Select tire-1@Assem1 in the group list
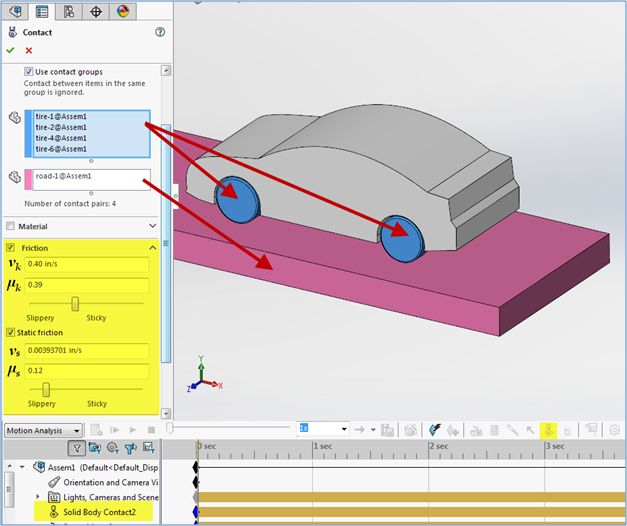This screenshot has height=526, width=627. (61, 116)
